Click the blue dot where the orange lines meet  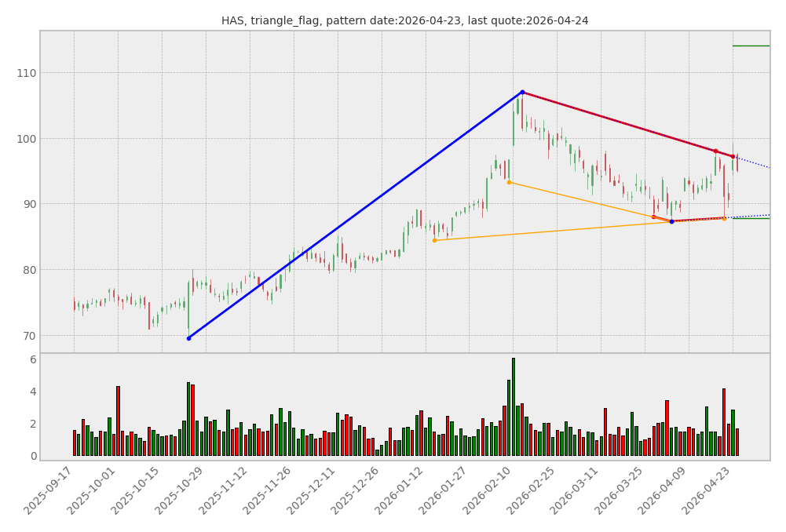pyautogui.click(x=671, y=221)
